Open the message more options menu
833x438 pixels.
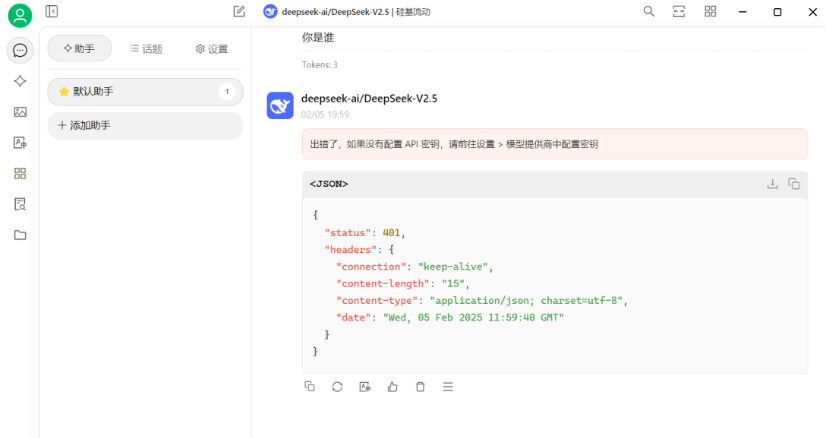coord(448,387)
